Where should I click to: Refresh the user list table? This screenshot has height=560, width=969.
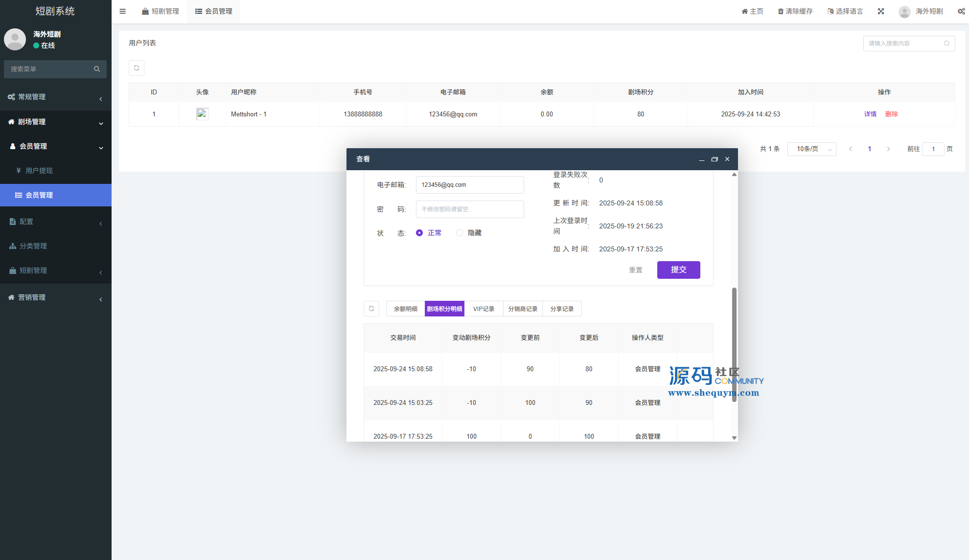(137, 68)
